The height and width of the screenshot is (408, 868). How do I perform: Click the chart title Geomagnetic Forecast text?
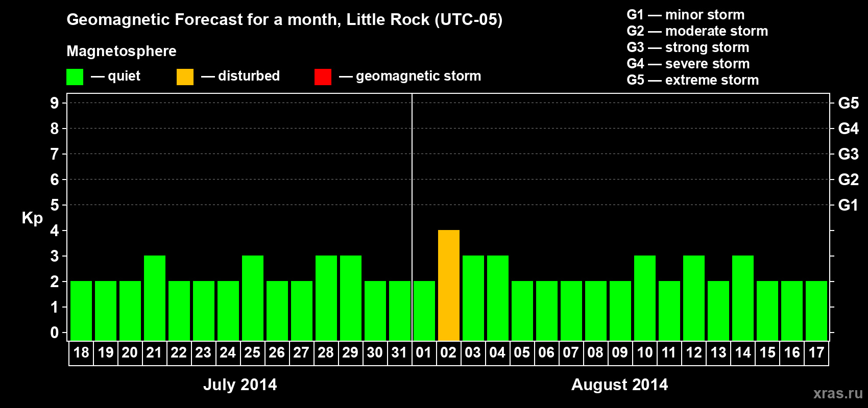[x=284, y=20]
